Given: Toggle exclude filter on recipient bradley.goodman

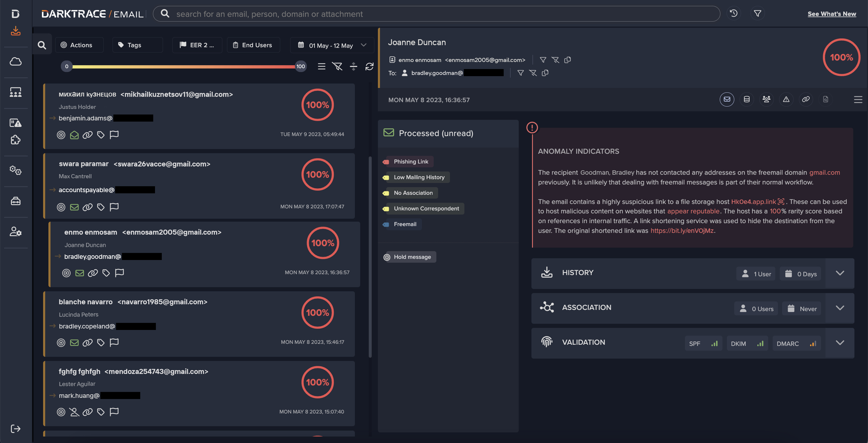Looking at the screenshot, I should pos(533,73).
